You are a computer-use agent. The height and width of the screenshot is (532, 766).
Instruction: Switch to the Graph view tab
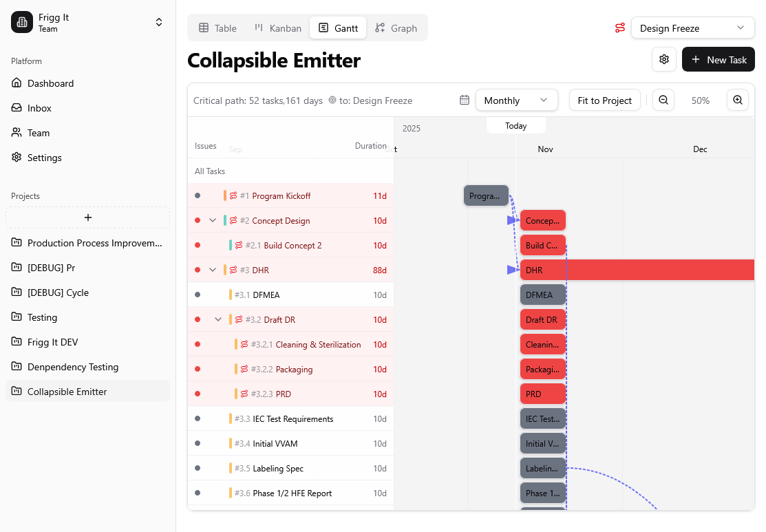396,28
